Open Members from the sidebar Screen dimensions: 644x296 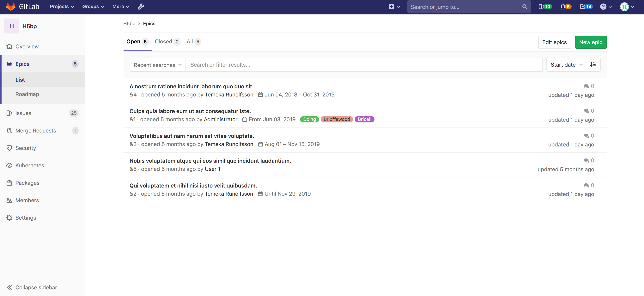click(27, 200)
